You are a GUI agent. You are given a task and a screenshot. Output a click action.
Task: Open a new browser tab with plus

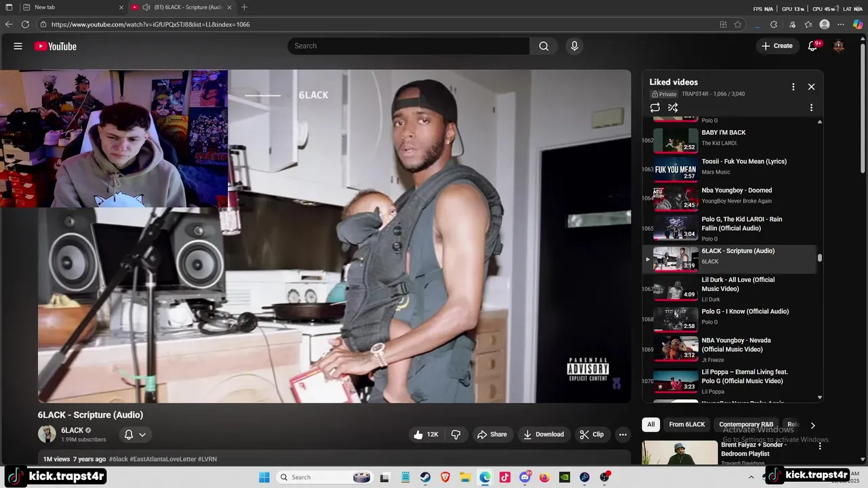pyautogui.click(x=244, y=7)
